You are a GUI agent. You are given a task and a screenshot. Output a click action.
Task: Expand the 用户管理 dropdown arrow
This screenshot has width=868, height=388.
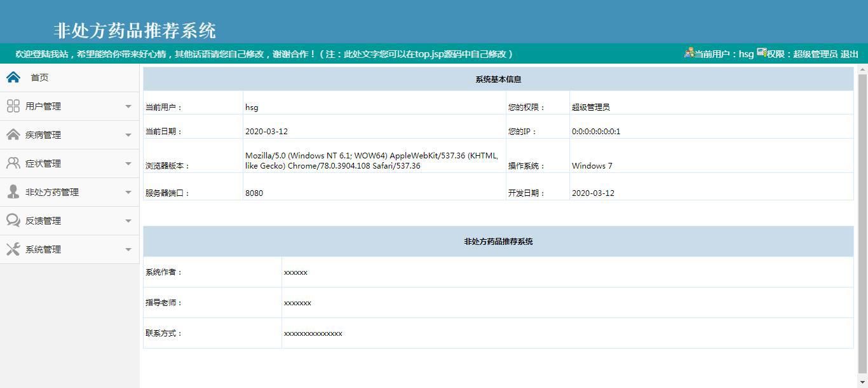tap(128, 106)
